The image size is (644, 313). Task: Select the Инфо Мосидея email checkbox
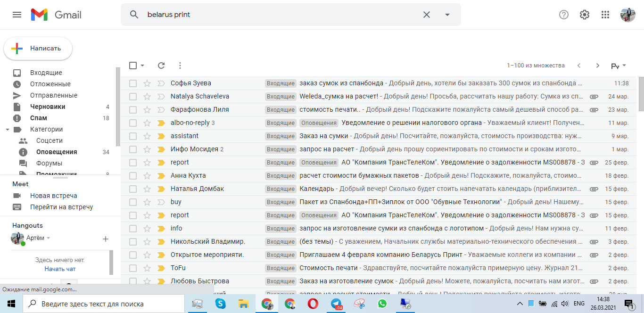point(133,149)
